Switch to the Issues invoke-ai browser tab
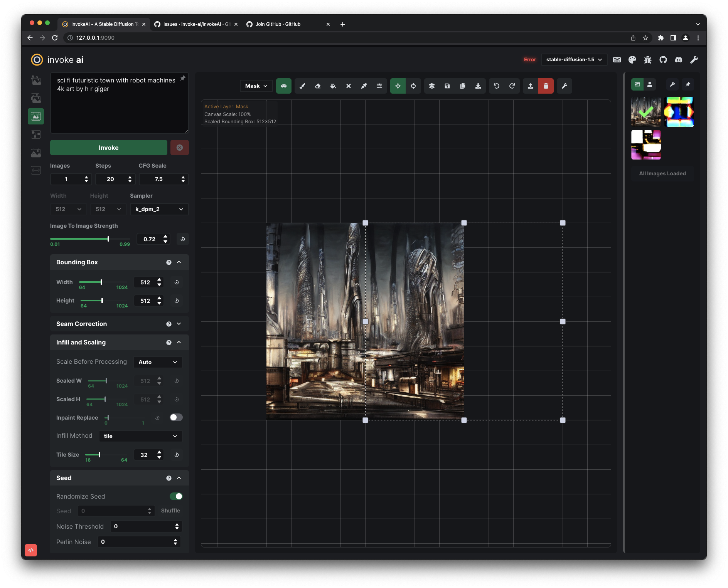Viewport: 728px width, 588px height. pyautogui.click(x=196, y=24)
